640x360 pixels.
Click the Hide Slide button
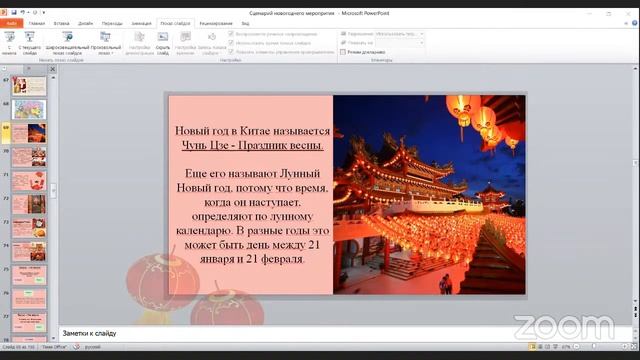[x=162, y=42]
